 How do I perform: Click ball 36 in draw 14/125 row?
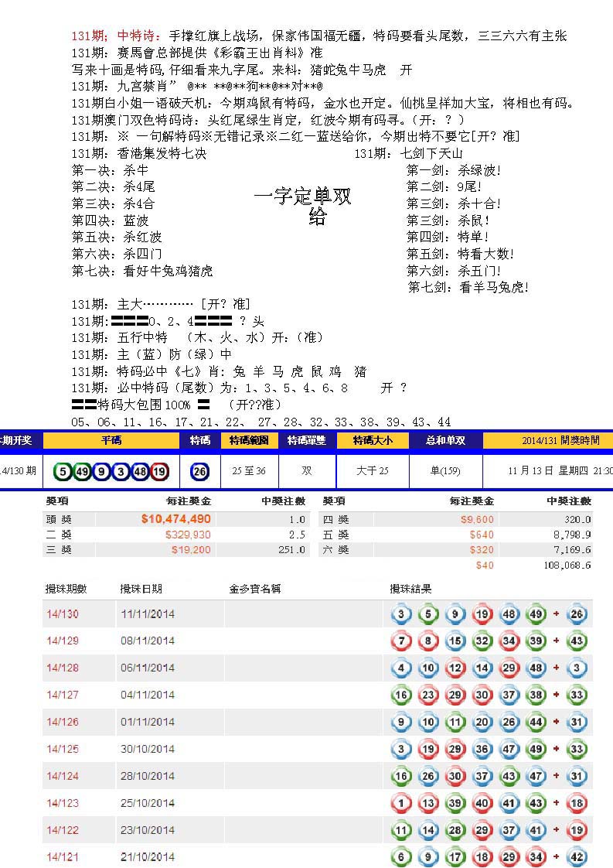coord(482,749)
